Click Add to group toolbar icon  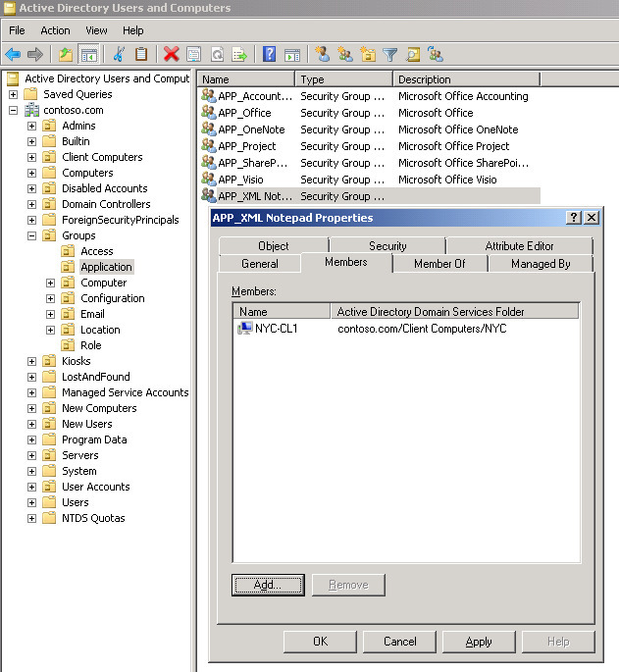click(x=436, y=54)
